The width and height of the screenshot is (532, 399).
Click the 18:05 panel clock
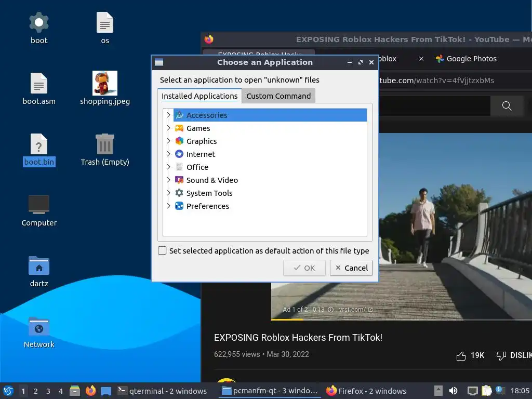coord(520,391)
